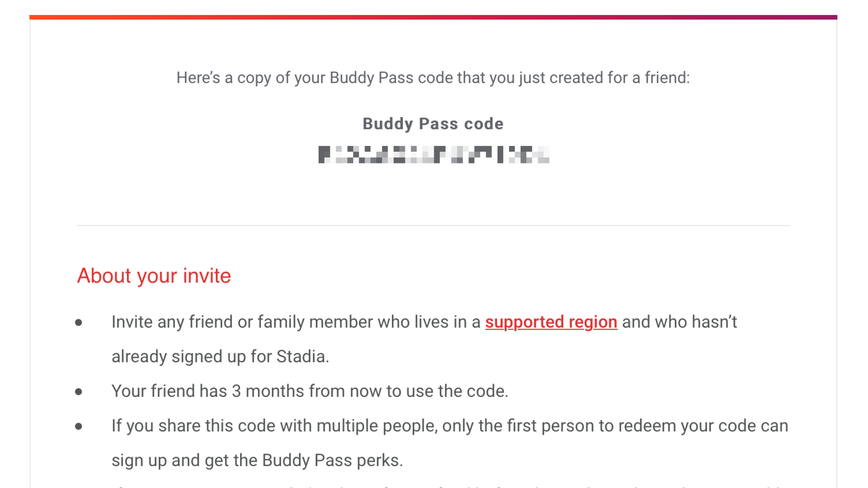This screenshot has height=488, width=868.
Task: Click the bullet dot before "Invite any friend"
Action: click(79, 322)
